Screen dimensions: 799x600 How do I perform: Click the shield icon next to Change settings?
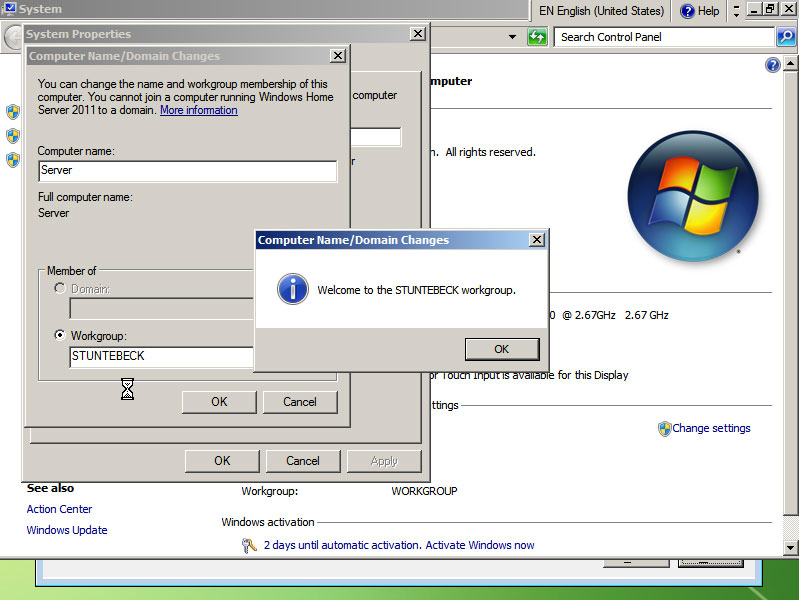coord(664,428)
